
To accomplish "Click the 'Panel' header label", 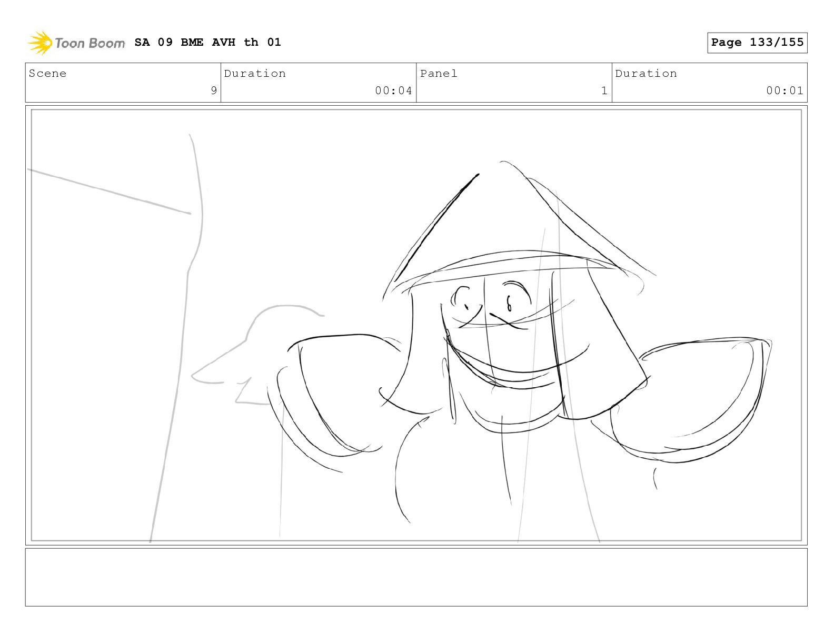I will 439,74.
